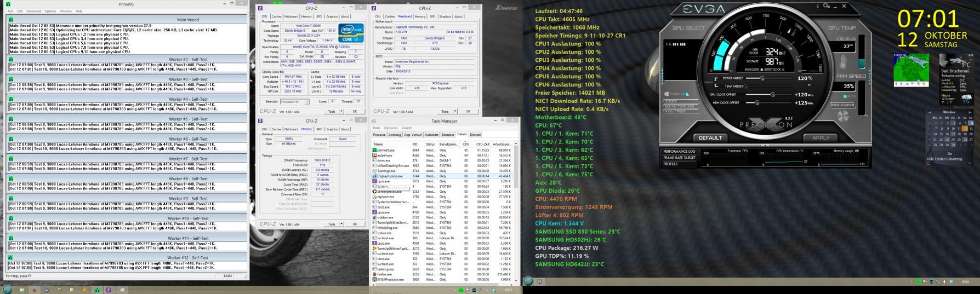Click OK in Mainboard CPU-Z window
The width and height of the screenshot is (980, 294).
coord(469,111)
